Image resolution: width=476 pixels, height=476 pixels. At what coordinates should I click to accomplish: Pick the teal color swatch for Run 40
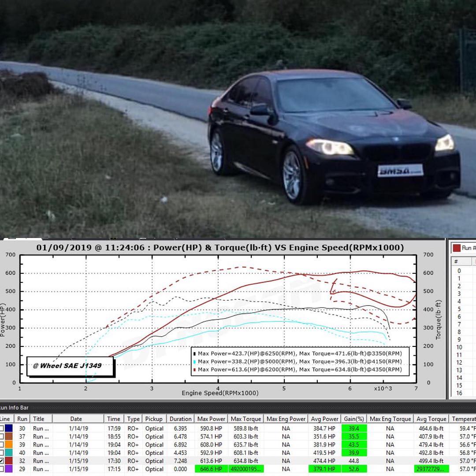pyautogui.click(x=9, y=453)
